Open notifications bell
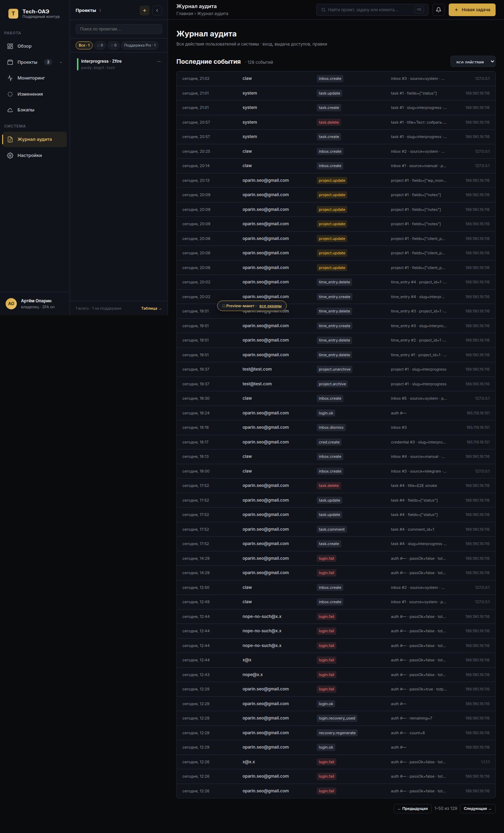Screen dimensions: 504x833 coord(439,10)
